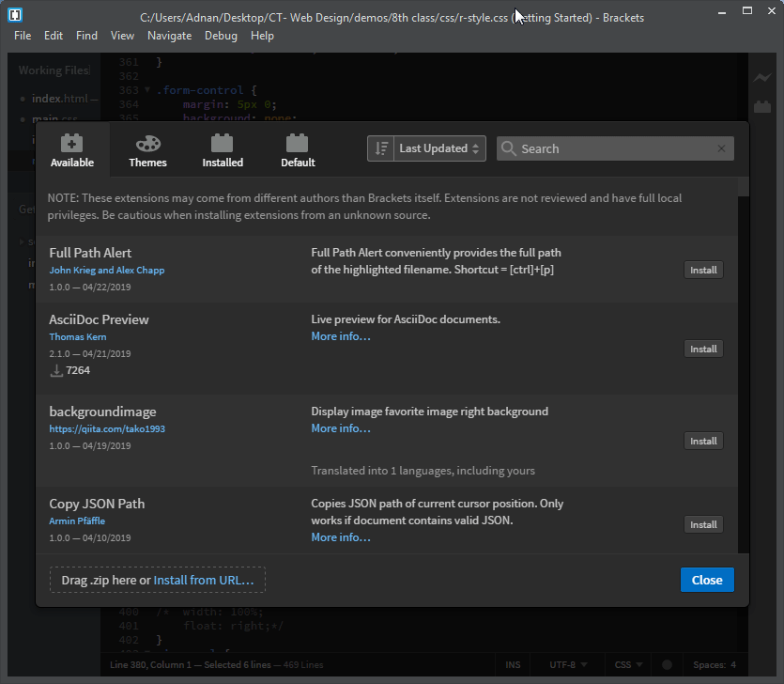Viewport: 784px width, 684px height.
Task: Install the Copy JSON Path extension
Action: coord(703,525)
